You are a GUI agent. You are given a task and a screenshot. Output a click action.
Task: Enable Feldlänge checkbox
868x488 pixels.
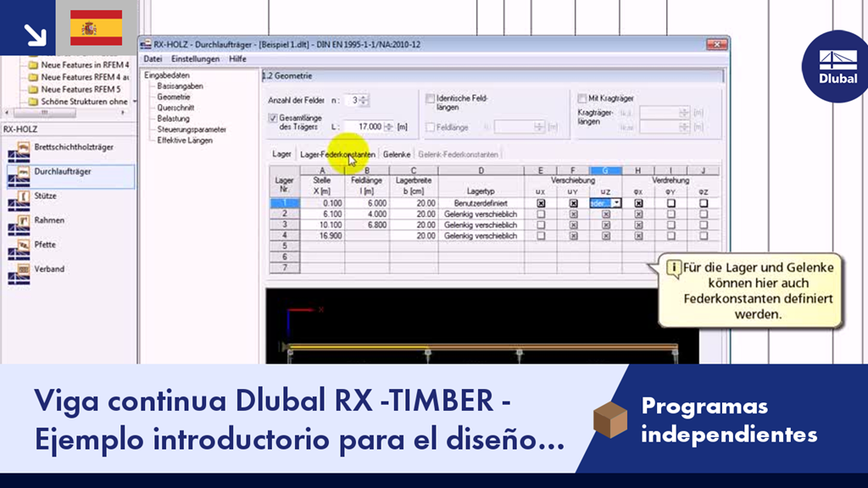430,127
